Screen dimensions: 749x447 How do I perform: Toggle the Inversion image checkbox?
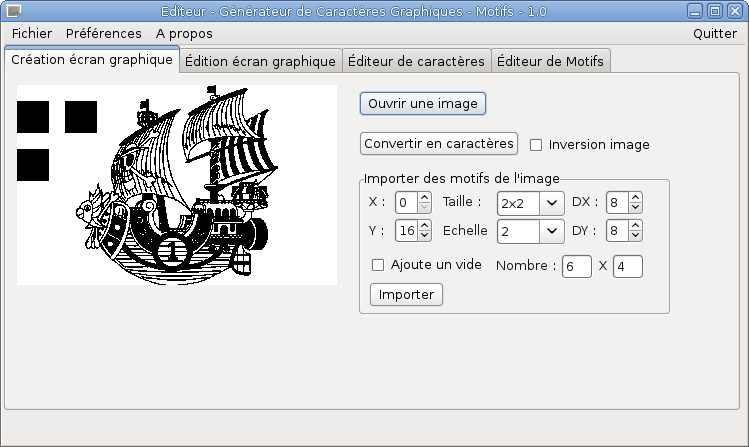(x=536, y=145)
